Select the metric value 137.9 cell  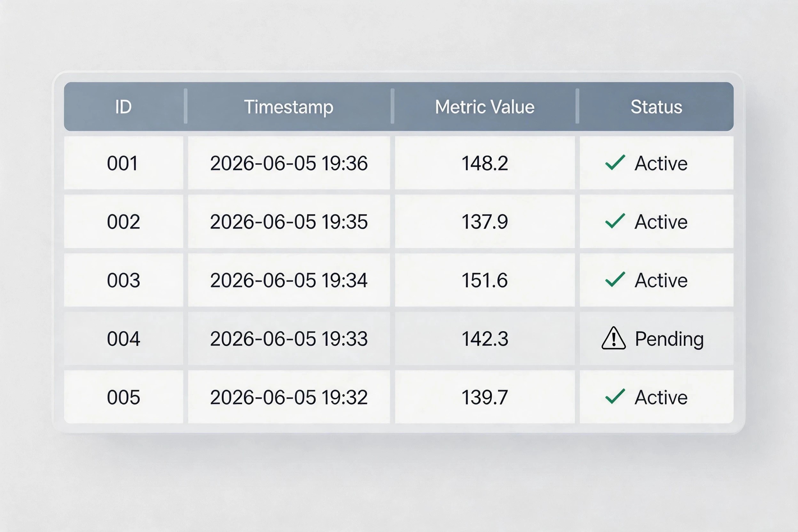(485, 222)
